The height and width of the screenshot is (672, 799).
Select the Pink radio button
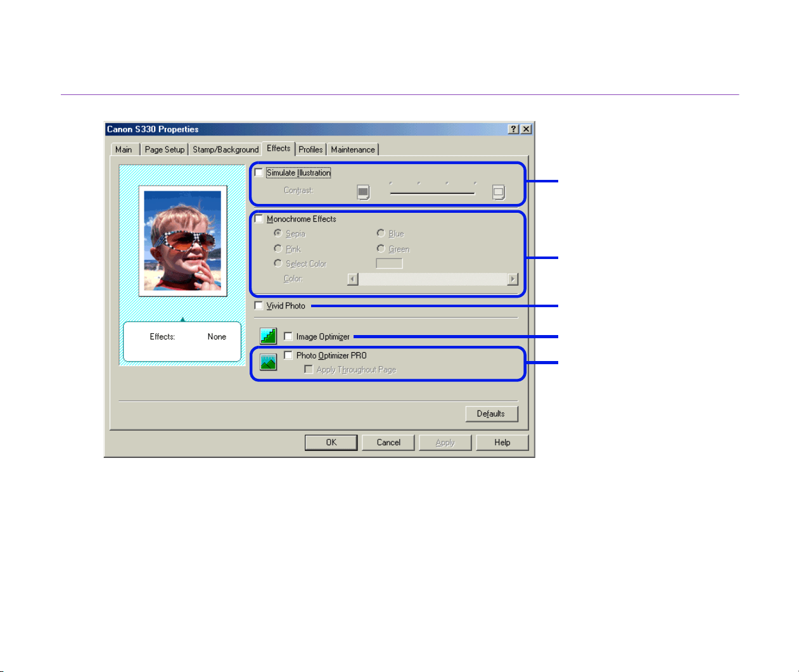(x=278, y=248)
